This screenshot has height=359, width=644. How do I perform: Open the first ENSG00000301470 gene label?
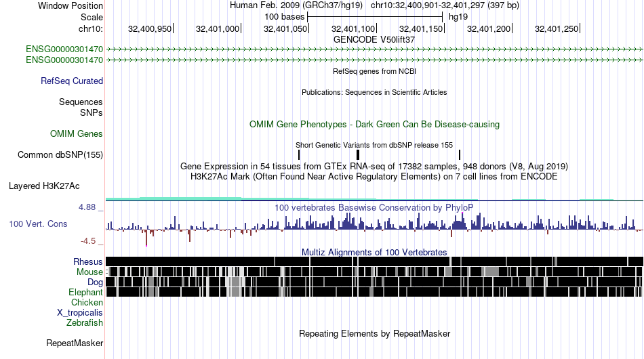pyautogui.click(x=64, y=49)
